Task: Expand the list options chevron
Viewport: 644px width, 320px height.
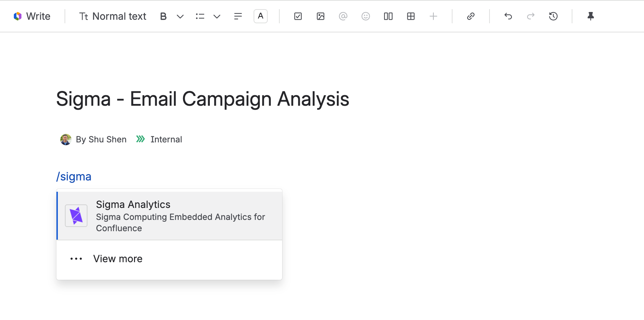Action: (x=217, y=16)
